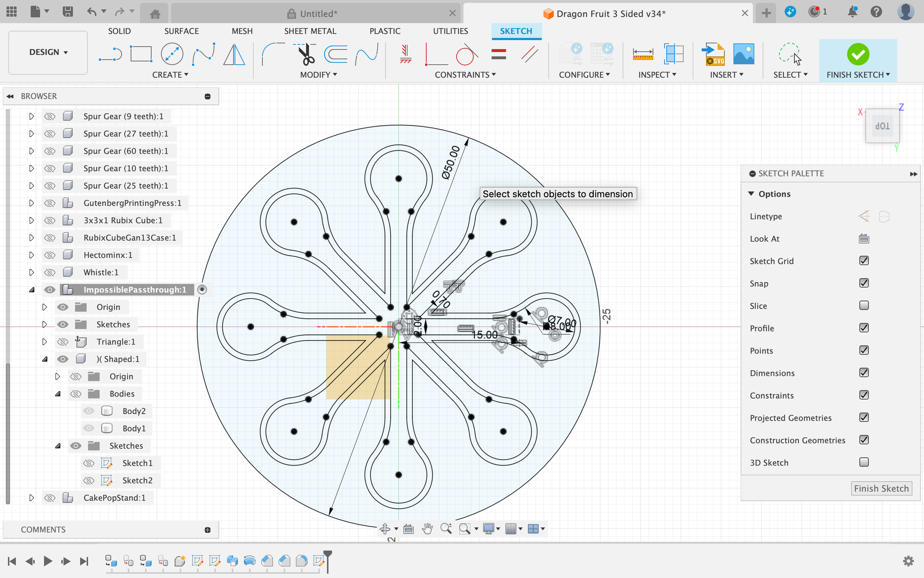
Task: Switch to the SURFACE tab
Action: pyautogui.click(x=181, y=31)
